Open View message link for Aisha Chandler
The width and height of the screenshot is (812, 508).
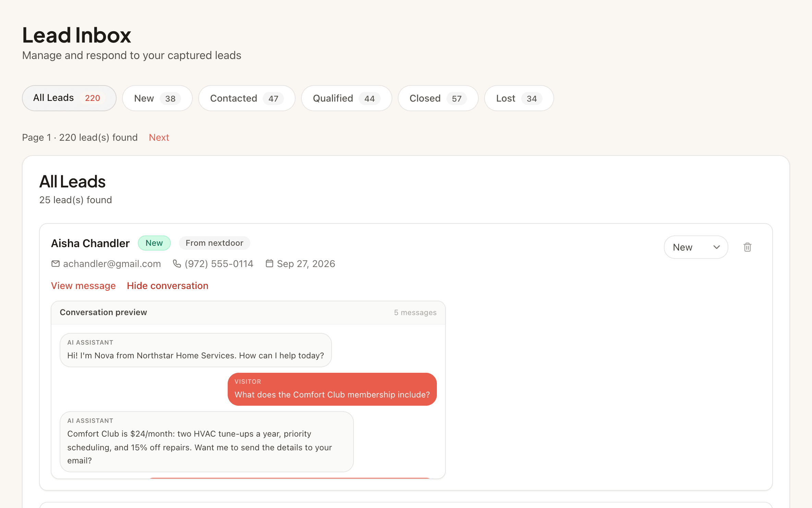click(x=83, y=286)
